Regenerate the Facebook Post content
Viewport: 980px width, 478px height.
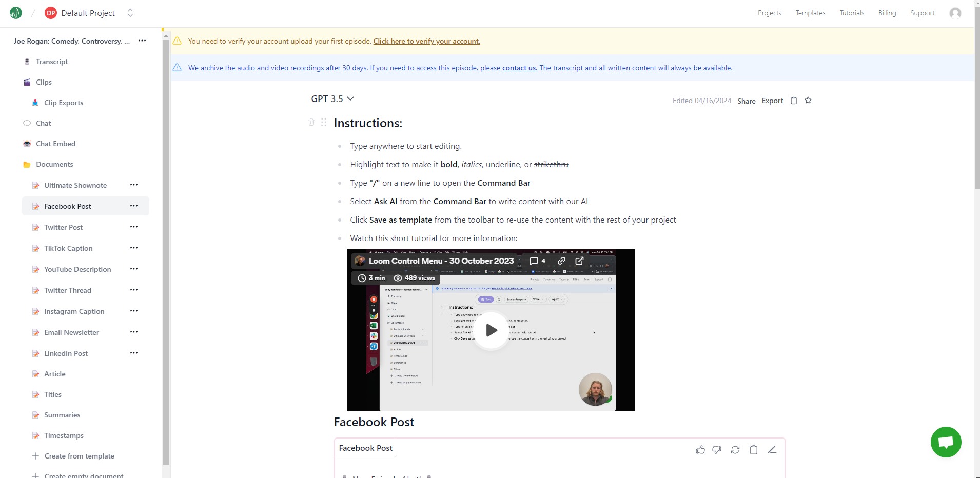735,450
